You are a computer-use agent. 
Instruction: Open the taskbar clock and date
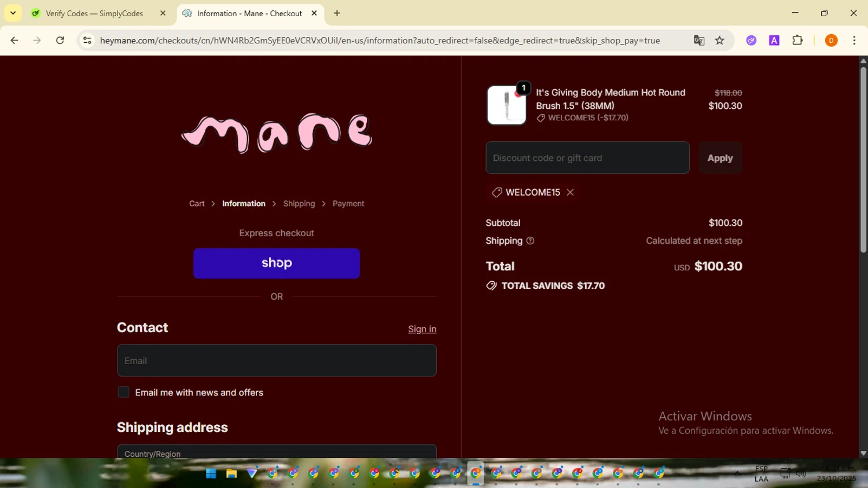click(836, 474)
